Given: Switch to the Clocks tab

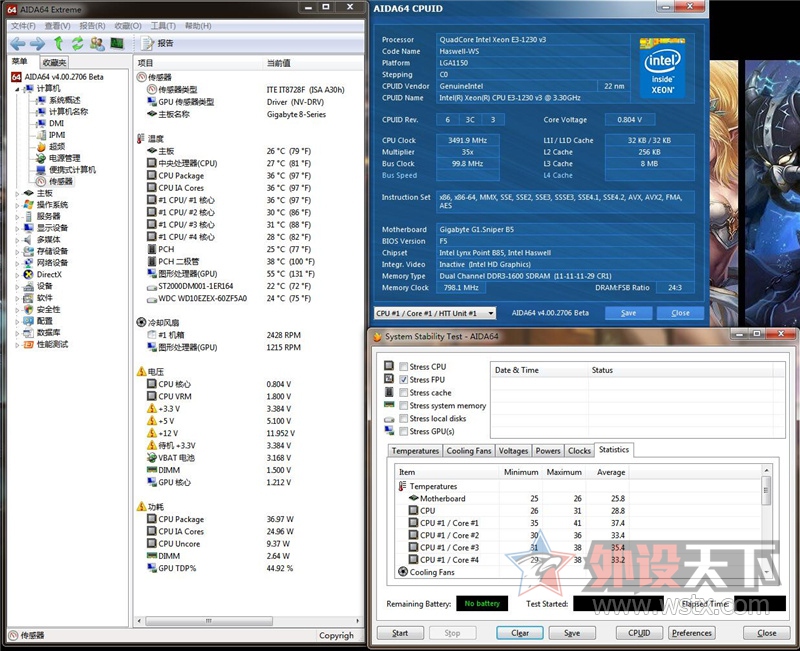Looking at the screenshot, I should coord(579,451).
